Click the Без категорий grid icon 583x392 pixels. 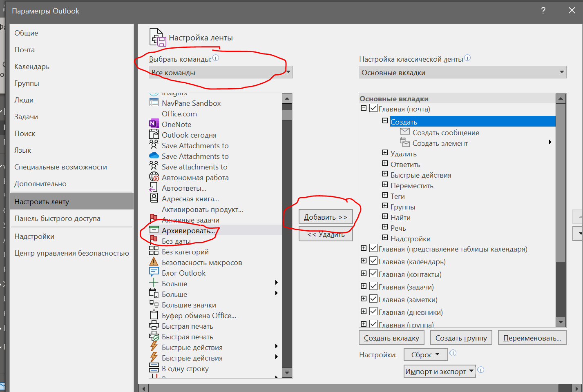[x=154, y=251]
